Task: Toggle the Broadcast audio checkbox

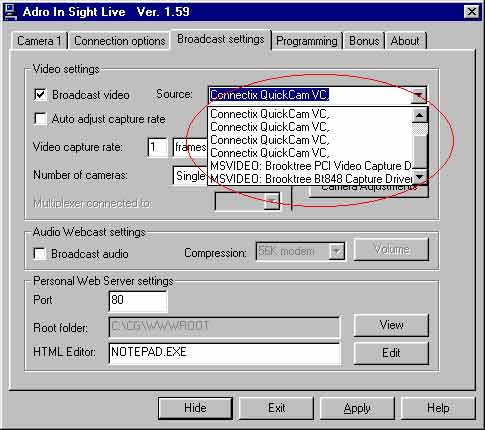Action: (x=40, y=254)
